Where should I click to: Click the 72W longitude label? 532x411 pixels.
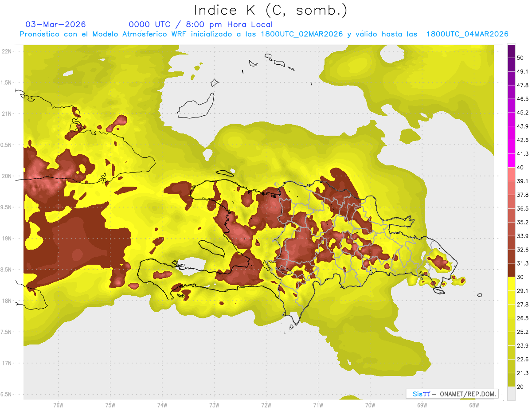click(x=266, y=405)
